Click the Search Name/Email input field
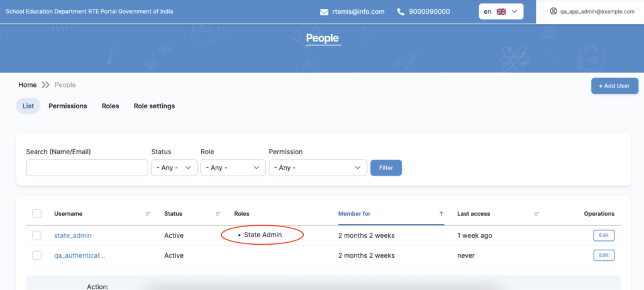The height and width of the screenshot is (290, 644). pos(87,168)
